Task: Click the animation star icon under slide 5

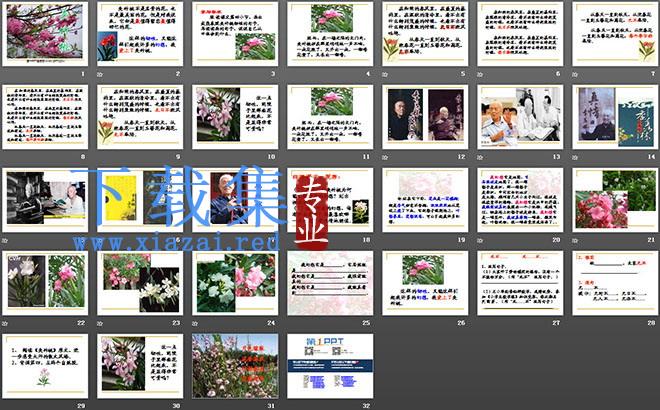Action: tap(385, 74)
